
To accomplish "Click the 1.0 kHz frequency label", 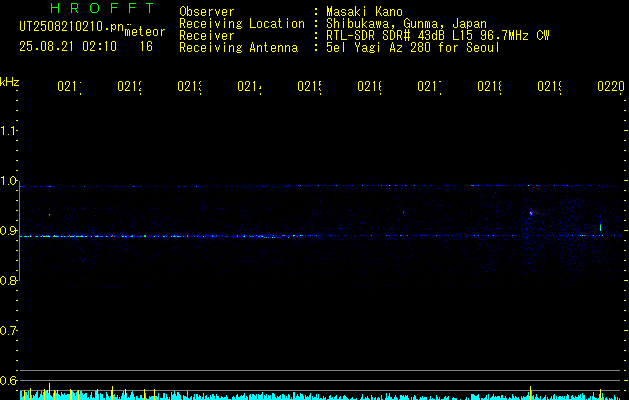I will click(8, 181).
